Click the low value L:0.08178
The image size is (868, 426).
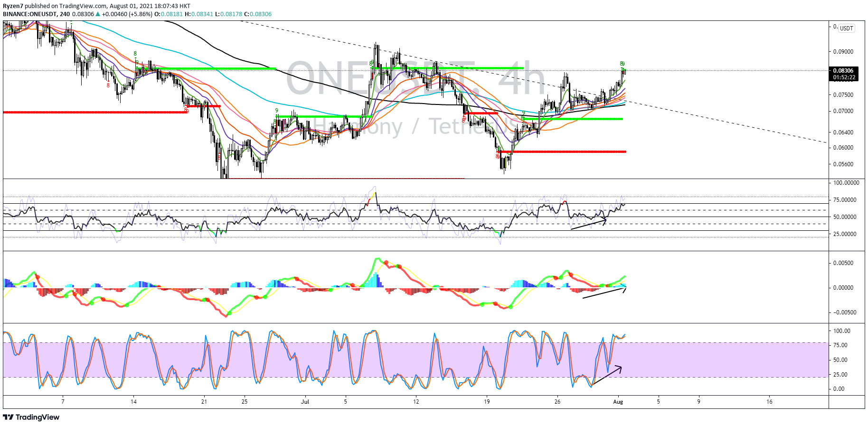[228, 14]
